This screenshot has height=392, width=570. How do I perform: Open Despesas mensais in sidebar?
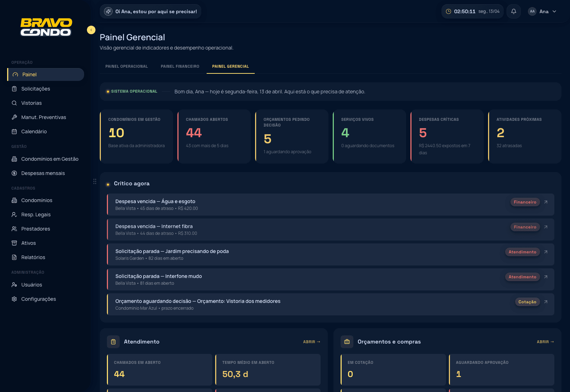point(43,173)
